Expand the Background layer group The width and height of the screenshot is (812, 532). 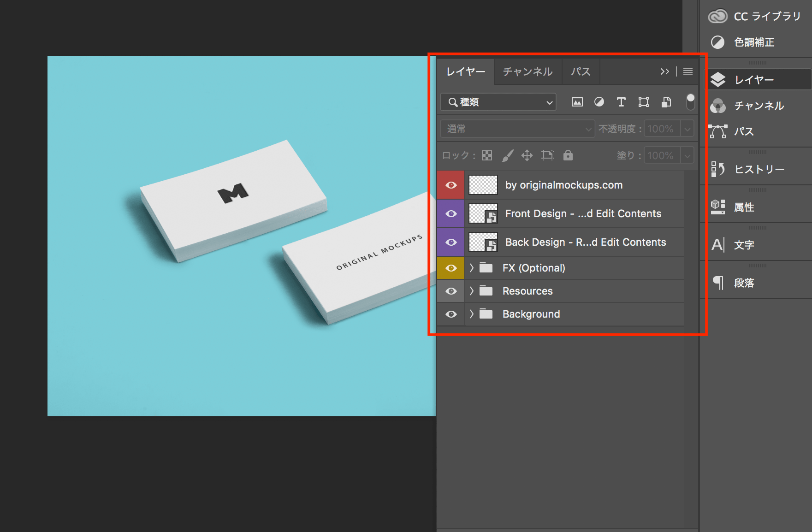[x=471, y=314]
